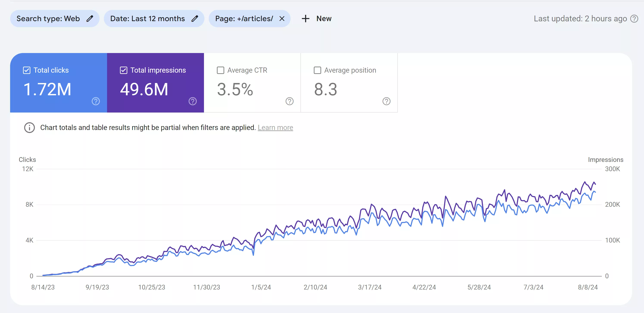The width and height of the screenshot is (644, 313).
Task: Click the New filter button
Action: pyautogui.click(x=316, y=18)
